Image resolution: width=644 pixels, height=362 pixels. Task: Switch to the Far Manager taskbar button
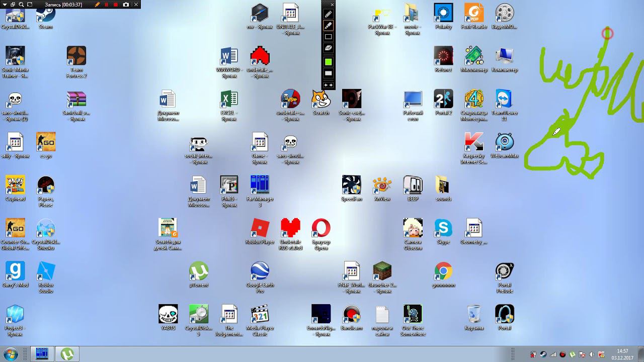click(x=42, y=354)
